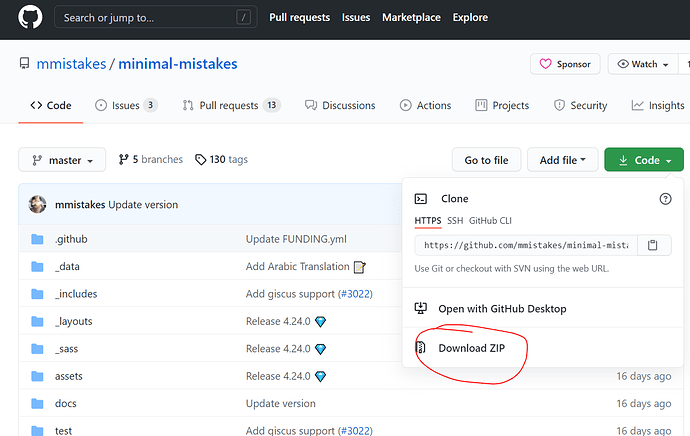
Task: Select the HTTPS clone option
Action: tap(428, 220)
